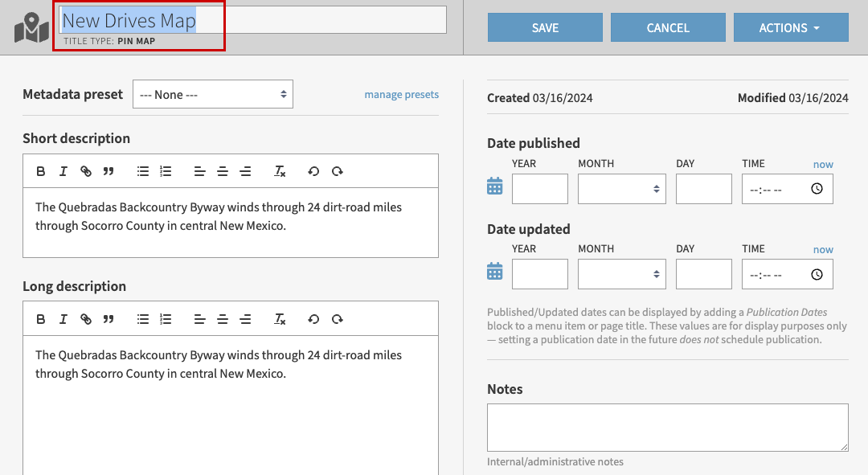868x475 pixels.
Task: Add blockquote in Long description editor
Action: 108,319
